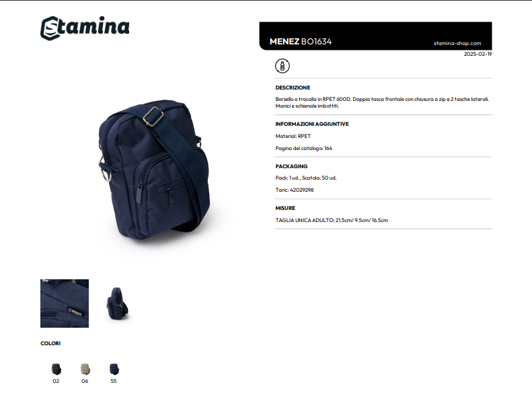Click the recycled bottle RPET icon
Image resolution: width=532 pixels, height=393 pixels.
click(282, 66)
